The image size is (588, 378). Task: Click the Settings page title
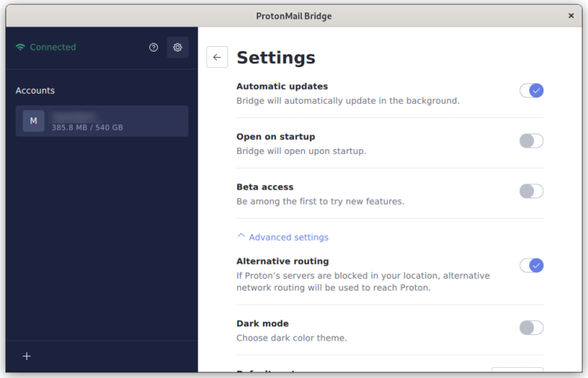[276, 58]
